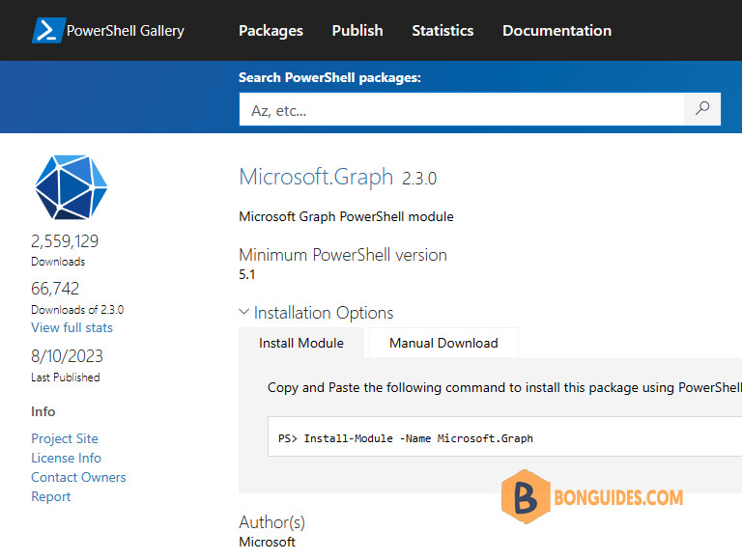Screen dimensions: 742x560
Task: Open the Statistics page
Action: point(442,31)
